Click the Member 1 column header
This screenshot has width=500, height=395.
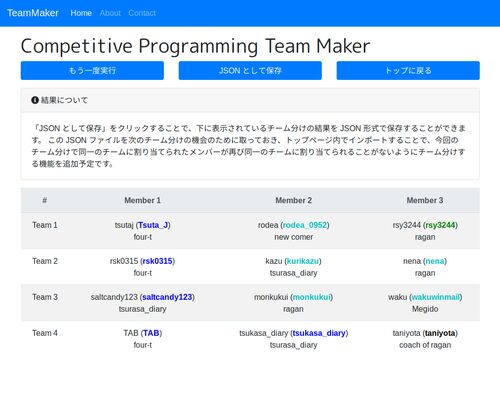click(142, 200)
